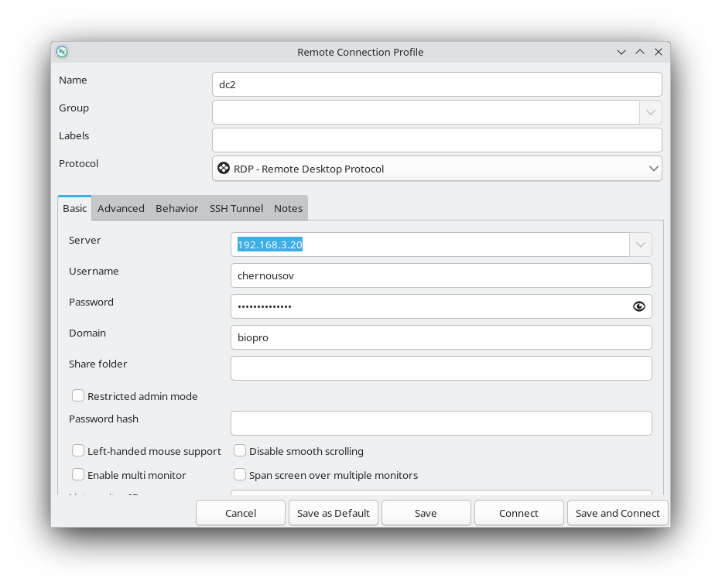Click Save as Default

click(x=334, y=513)
